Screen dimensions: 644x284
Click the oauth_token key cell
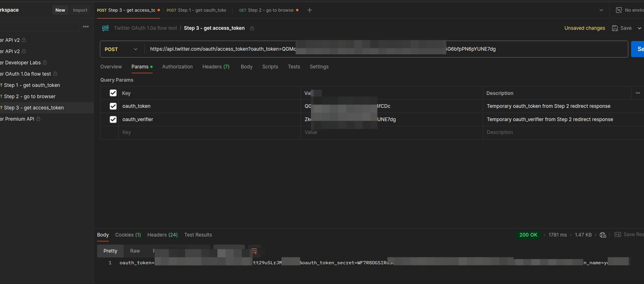point(210,106)
